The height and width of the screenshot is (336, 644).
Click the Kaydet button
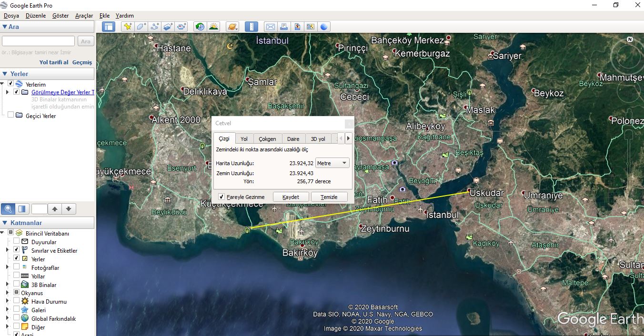tap(291, 197)
